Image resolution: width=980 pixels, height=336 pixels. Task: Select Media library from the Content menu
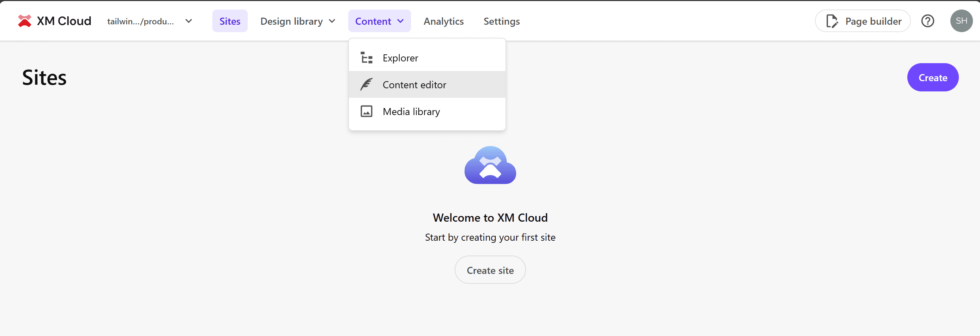(x=411, y=112)
